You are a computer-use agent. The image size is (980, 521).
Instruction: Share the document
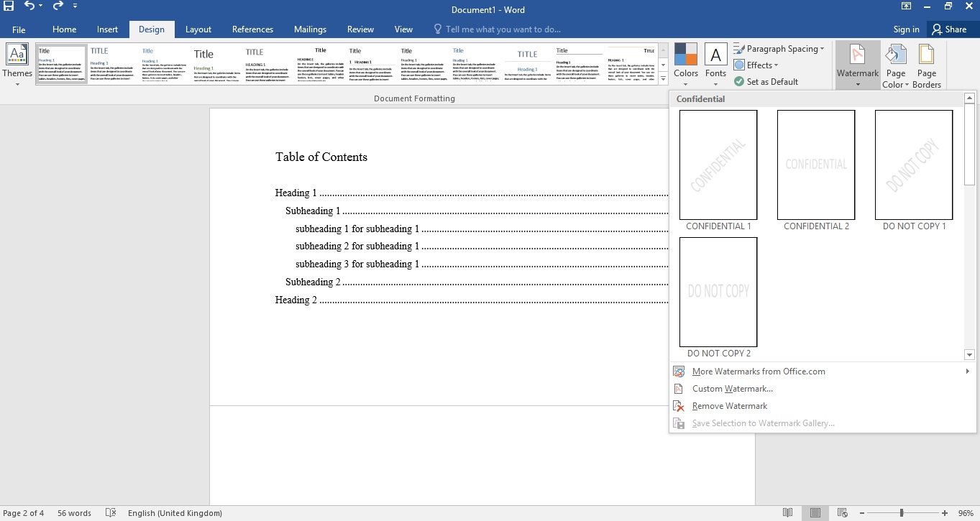(x=948, y=29)
